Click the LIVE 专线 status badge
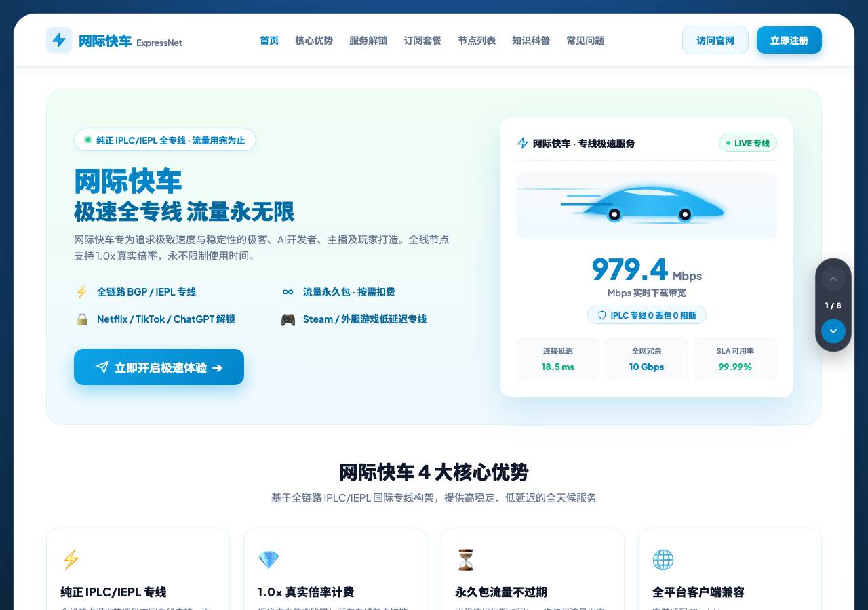The image size is (868, 610). (748, 143)
